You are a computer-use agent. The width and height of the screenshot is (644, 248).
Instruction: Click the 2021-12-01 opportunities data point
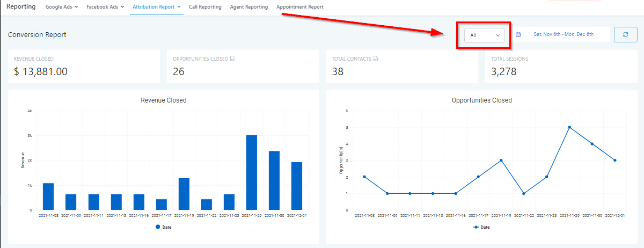coord(615,160)
